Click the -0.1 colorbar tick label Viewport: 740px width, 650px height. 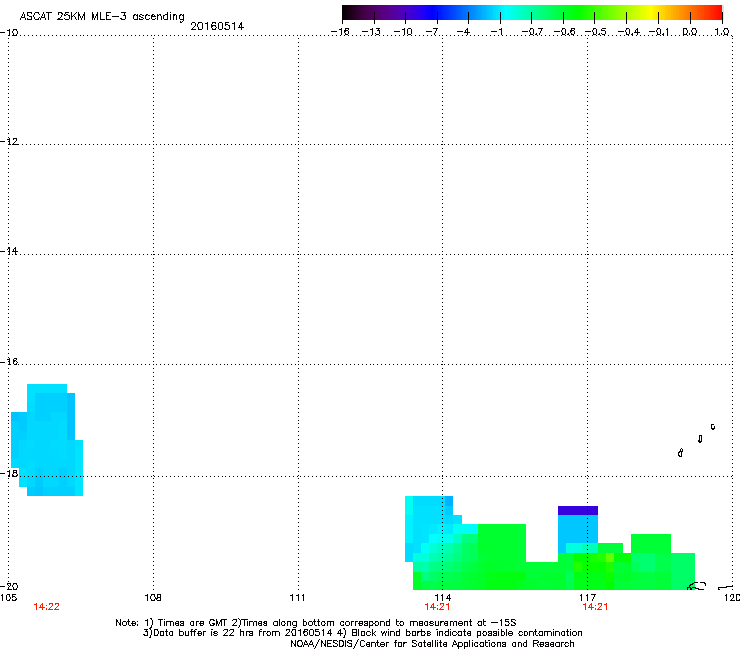pyautogui.click(x=659, y=32)
